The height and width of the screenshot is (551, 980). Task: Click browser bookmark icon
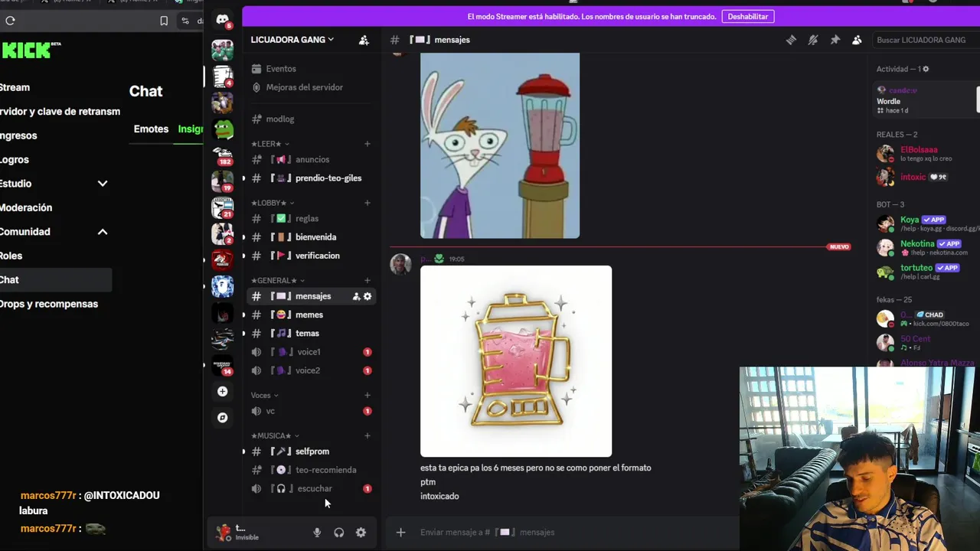[163, 21]
